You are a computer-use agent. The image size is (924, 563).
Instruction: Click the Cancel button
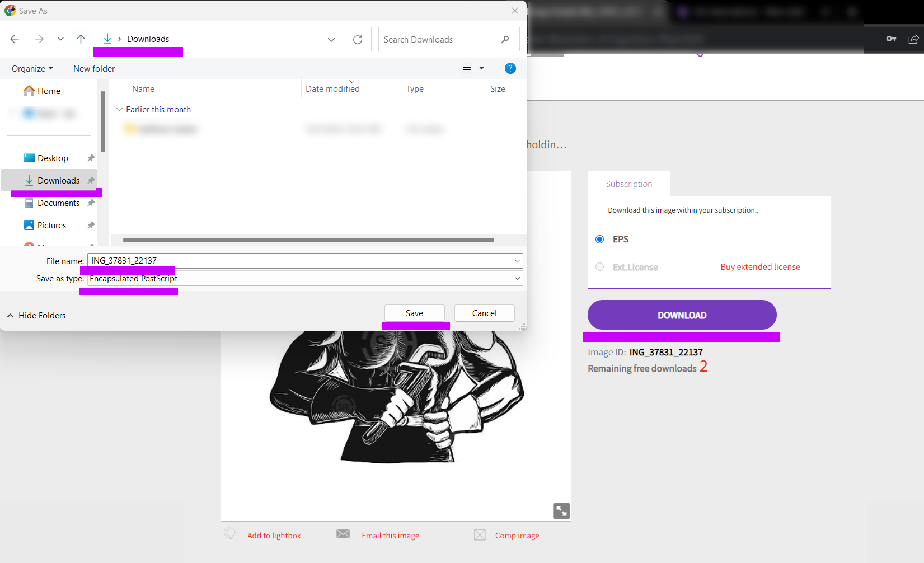485,313
